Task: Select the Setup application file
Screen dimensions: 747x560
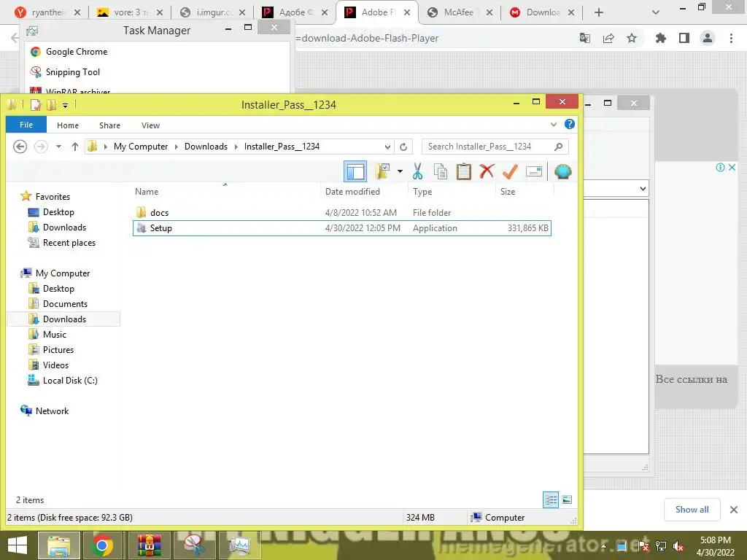Action: point(341,228)
